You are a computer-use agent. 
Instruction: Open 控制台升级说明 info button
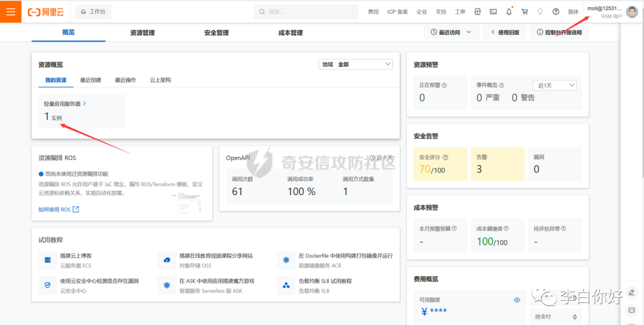[x=559, y=32]
